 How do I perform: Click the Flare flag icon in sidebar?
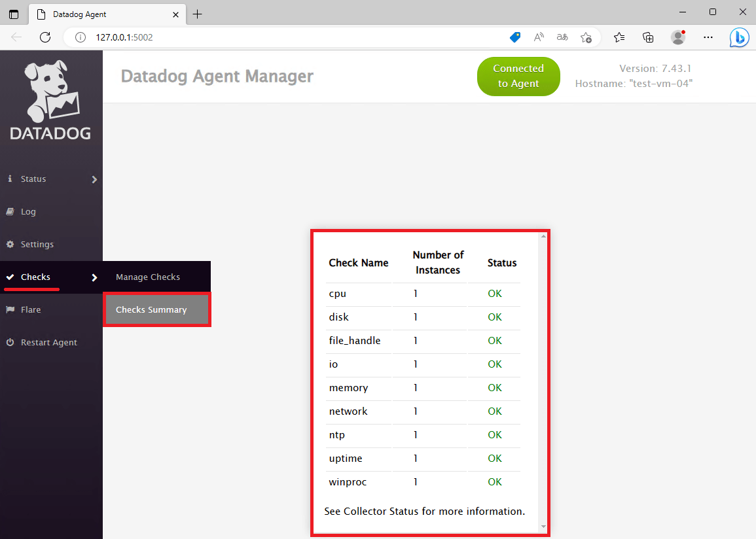[10, 309]
